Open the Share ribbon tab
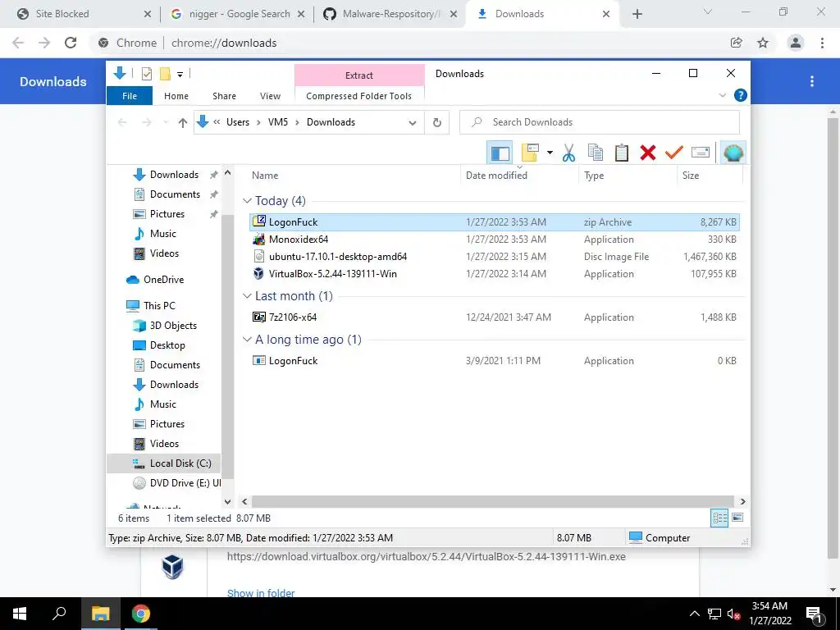The image size is (840, 630). point(224,96)
